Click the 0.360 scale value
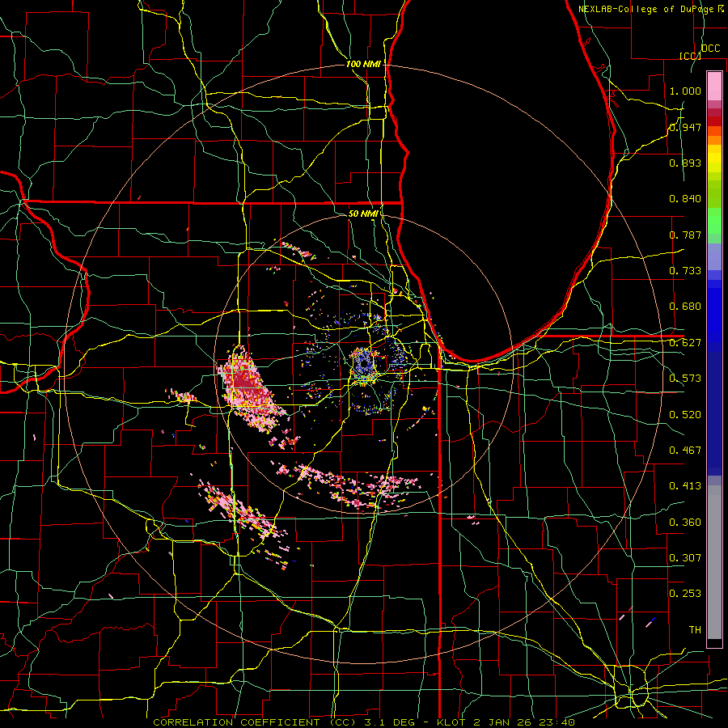The width and height of the screenshot is (728, 728). coord(685,523)
